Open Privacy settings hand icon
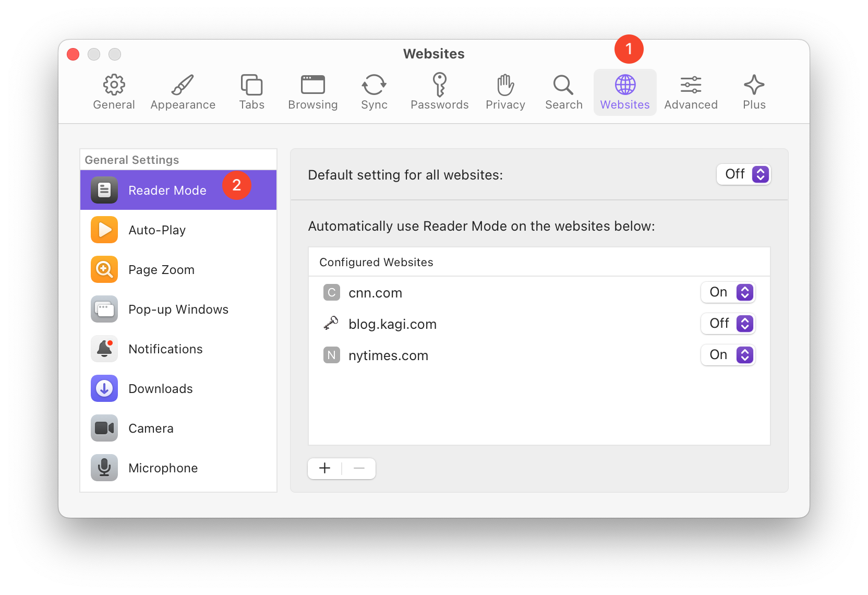868x595 pixels. pyautogui.click(x=505, y=85)
